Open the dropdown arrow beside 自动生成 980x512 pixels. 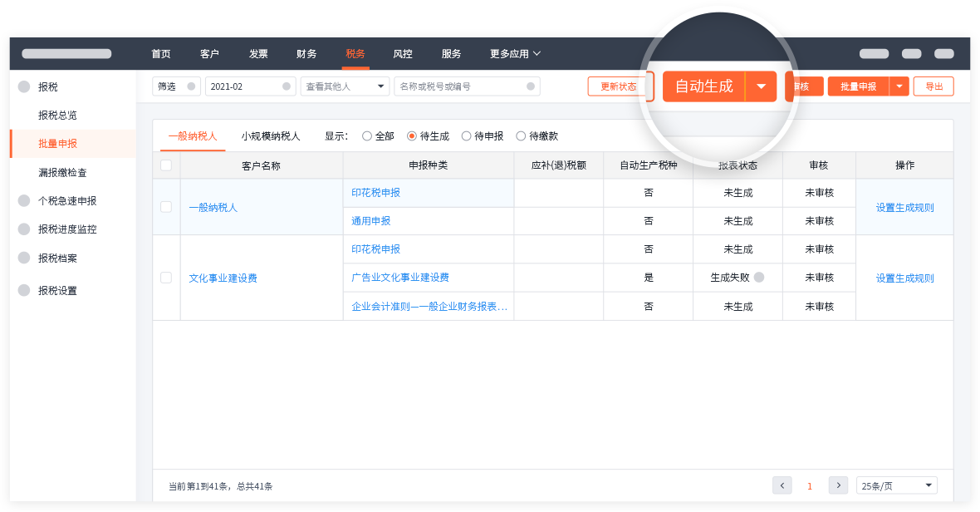(x=762, y=86)
